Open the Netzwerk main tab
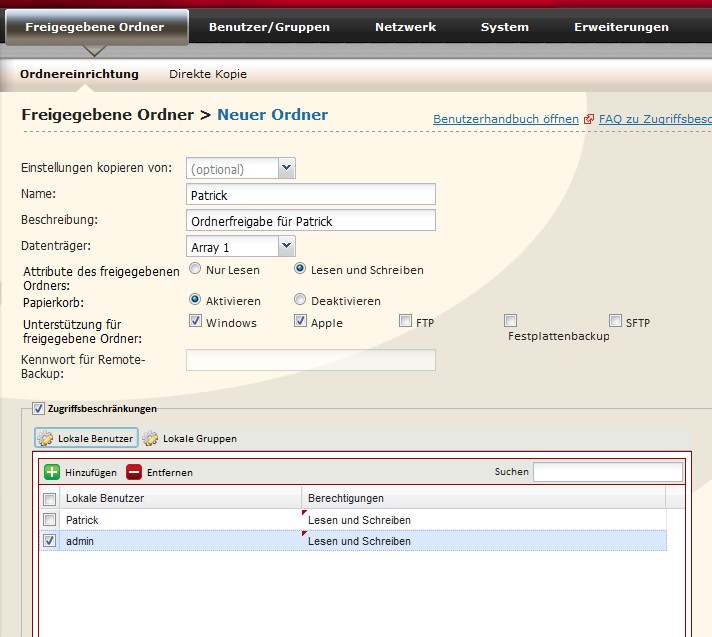This screenshot has height=637, width=712. (x=405, y=27)
